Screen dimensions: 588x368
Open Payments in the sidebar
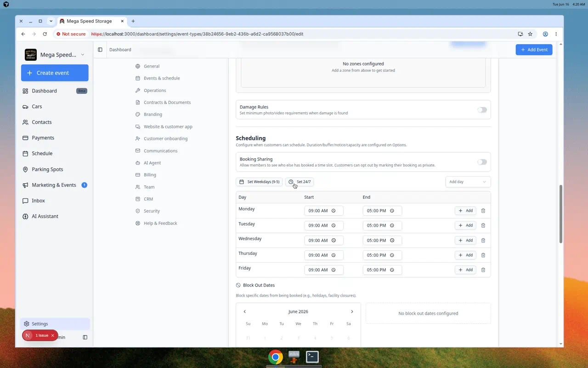point(55,138)
